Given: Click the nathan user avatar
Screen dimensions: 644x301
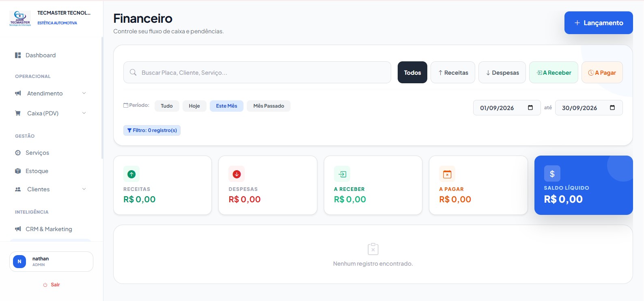Looking at the screenshot, I should pos(19,262).
